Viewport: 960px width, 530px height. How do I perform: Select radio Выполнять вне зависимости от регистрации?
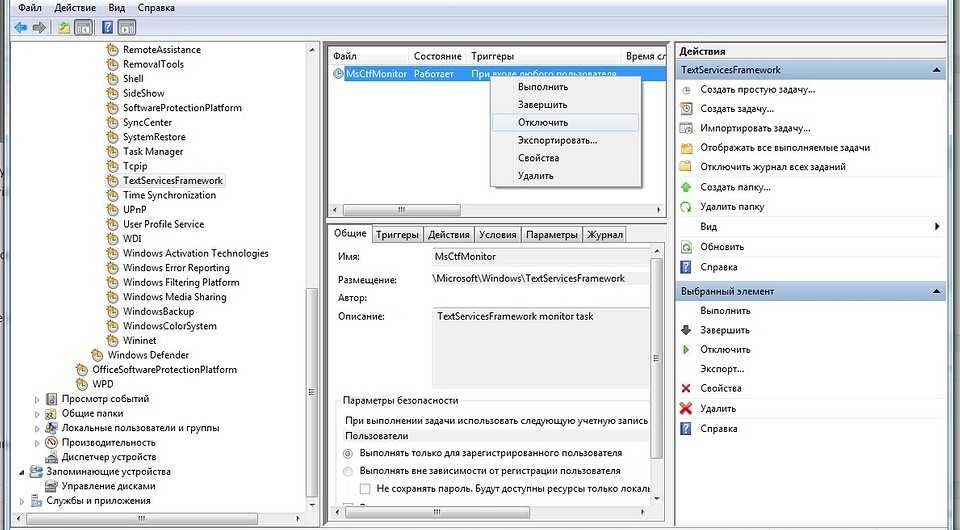coord(348,471)
